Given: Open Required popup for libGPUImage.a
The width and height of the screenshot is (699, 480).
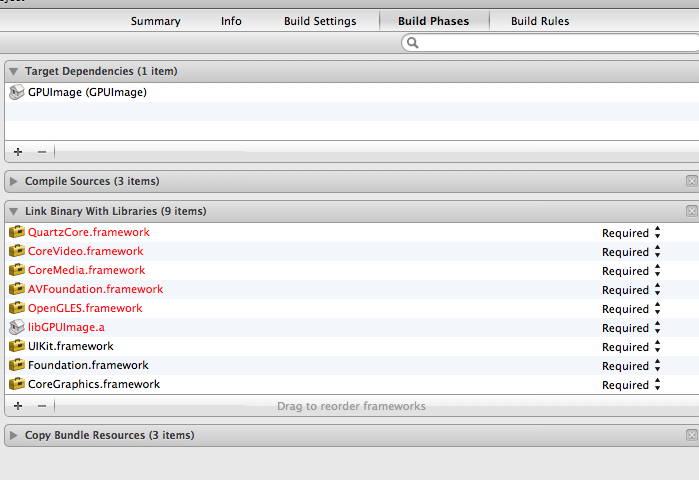Looking at the screenshot, I should [x=631, y=328].
